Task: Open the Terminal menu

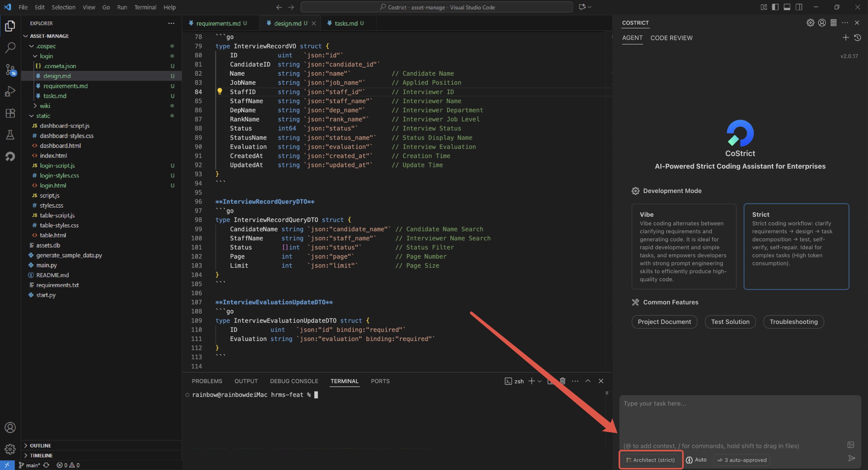Action: pyautogui.click(x=145, y=7)
